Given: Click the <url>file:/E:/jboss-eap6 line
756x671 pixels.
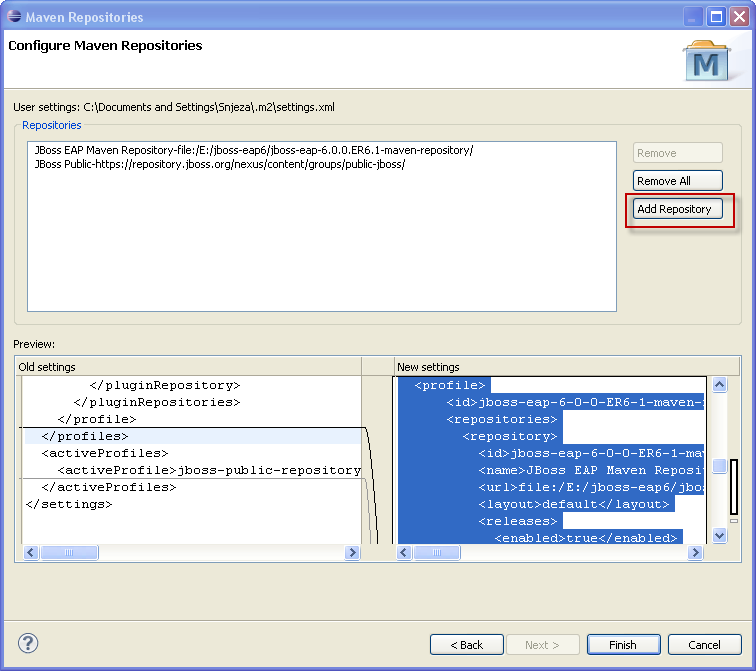Looking at the screenshot, I should [x=591, y=487].
